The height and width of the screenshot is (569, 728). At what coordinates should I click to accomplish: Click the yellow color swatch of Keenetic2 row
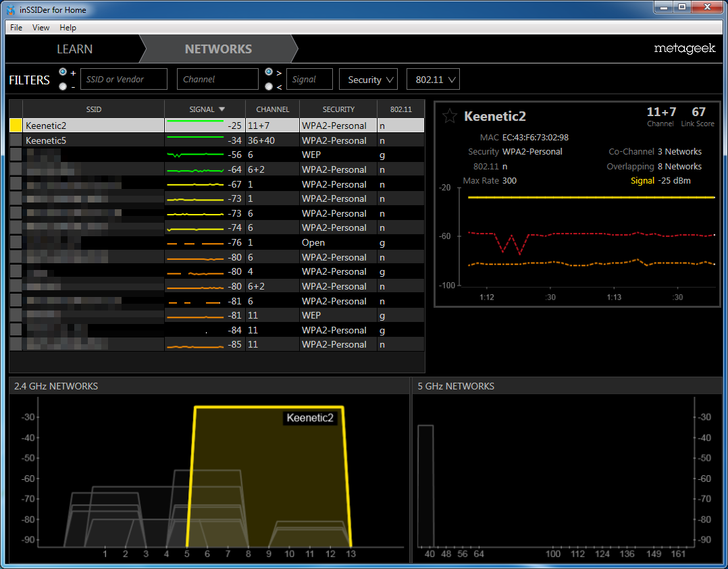(x=16, y=126)
